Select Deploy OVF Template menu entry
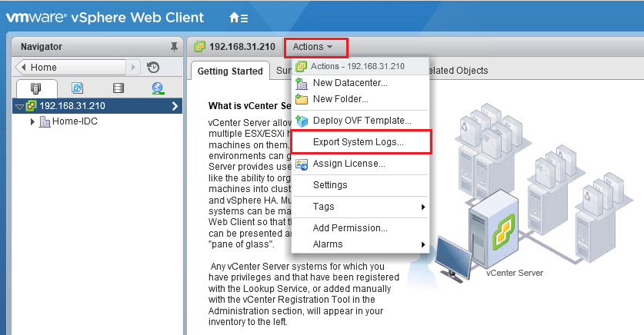Viewport: 644px width, 335px height. 361,121
